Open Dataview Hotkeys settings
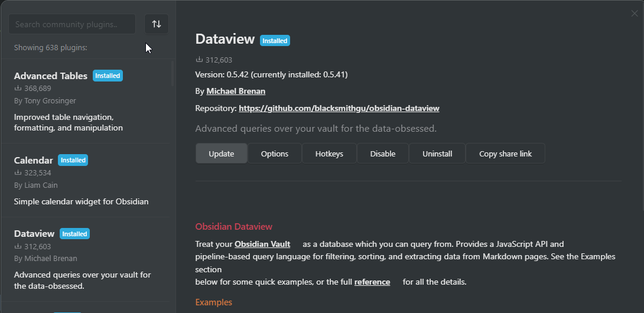The width and height of the screenshot is (644, 313). (329, 154)
